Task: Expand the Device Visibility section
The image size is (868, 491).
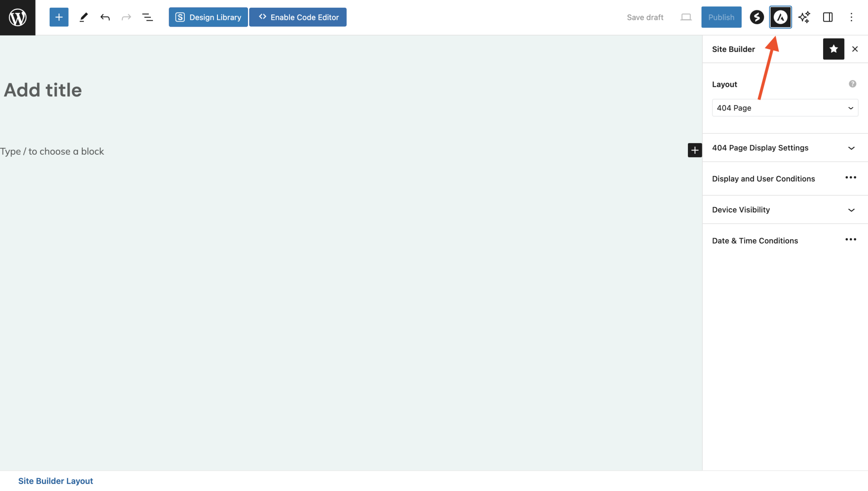Action: click(x=785, y=209)
